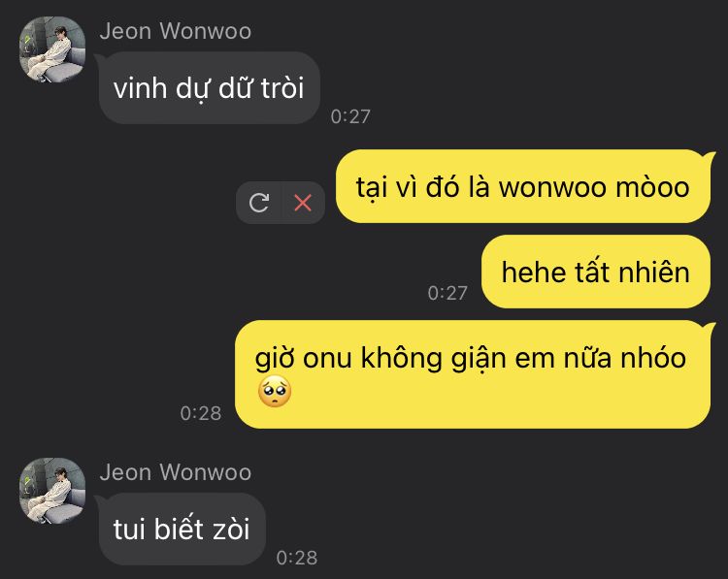Click the 0:28 timestamp beside 'tui biết zòi'
This screenshot has width=728, height=579.
(297, 558)
